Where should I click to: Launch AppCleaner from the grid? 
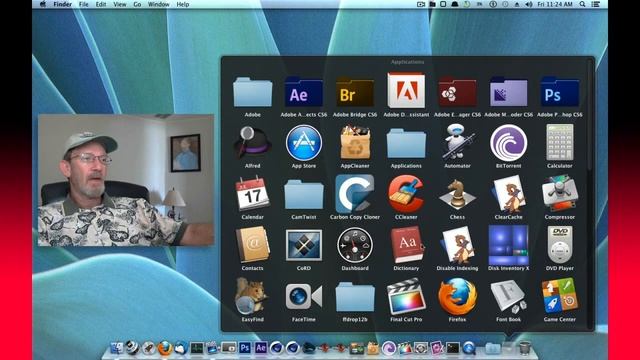[355, 143]
